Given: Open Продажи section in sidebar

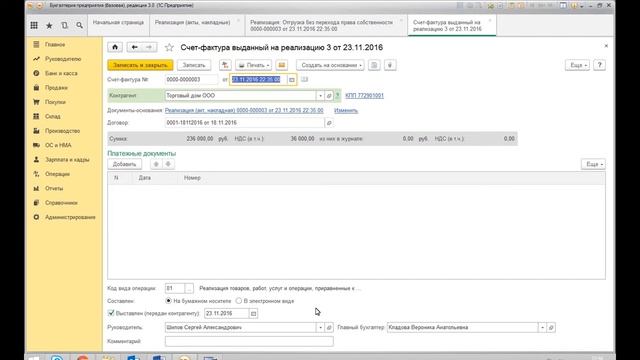Looking at the screenshot, I should click(x=56, y=88).
